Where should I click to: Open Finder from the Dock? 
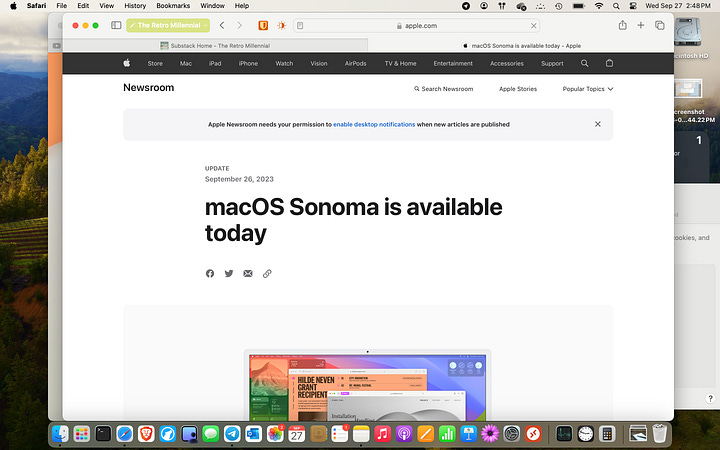(60, 433)
